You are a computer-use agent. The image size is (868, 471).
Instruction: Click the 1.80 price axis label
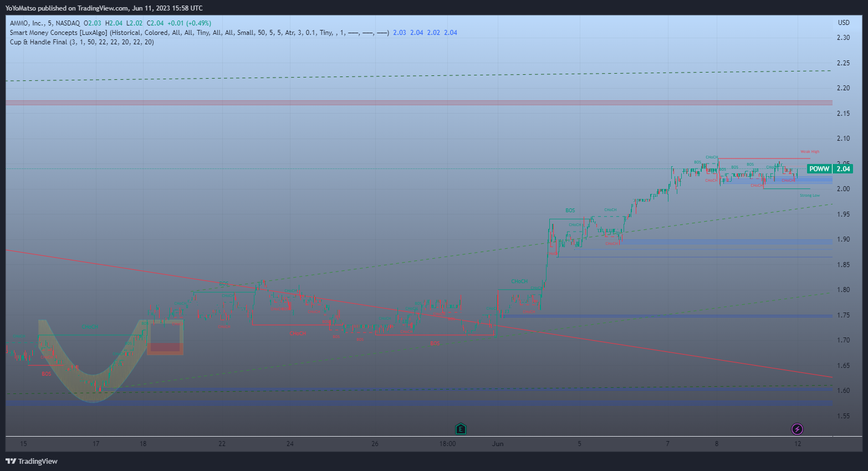point(843,290)
